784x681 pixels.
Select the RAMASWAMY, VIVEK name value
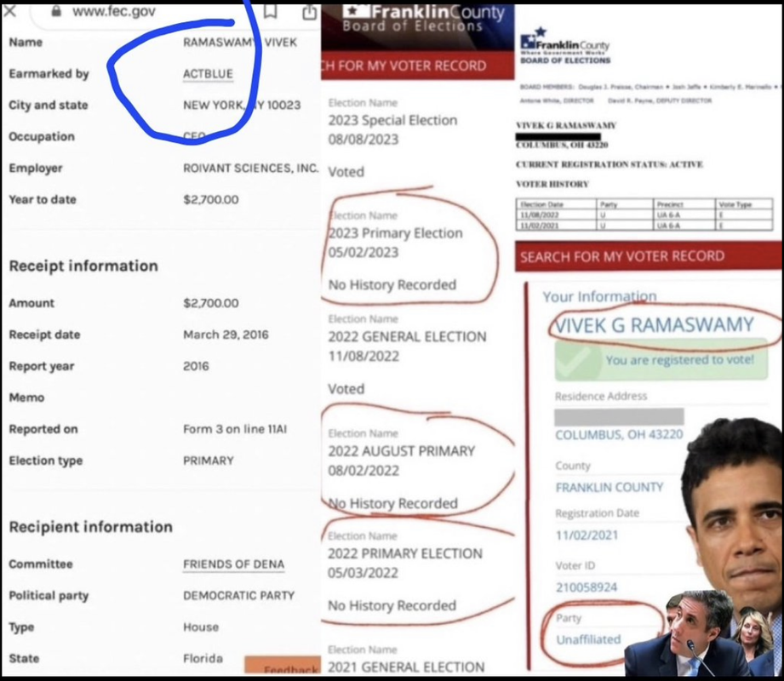[x=240, y=42]
